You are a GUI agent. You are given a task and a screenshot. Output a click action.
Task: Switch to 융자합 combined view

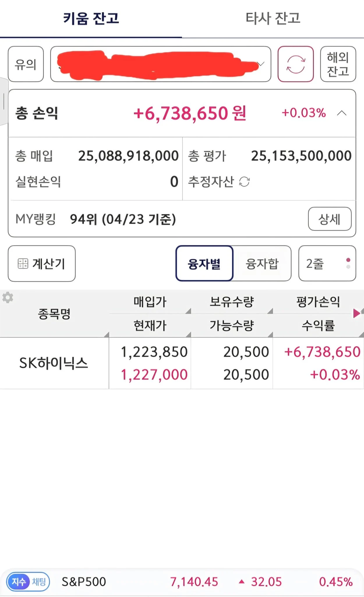[x=262, y=264]
